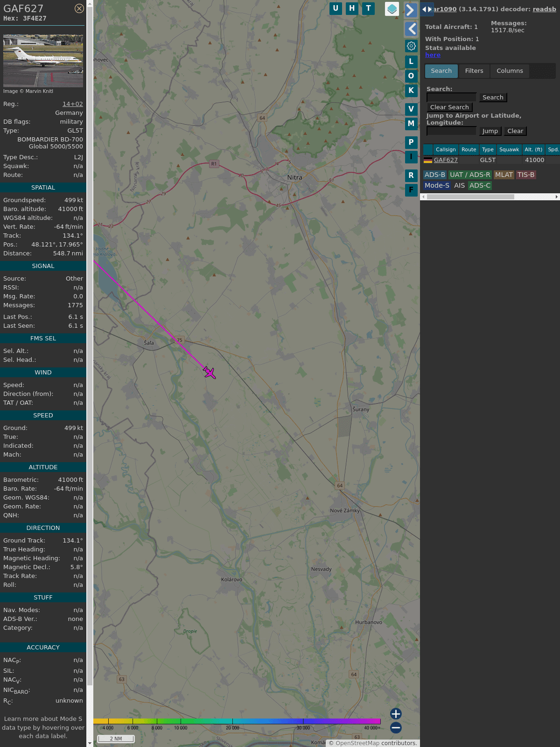Click the Pos. 48.121°, 17.965° value

point(57,245)
